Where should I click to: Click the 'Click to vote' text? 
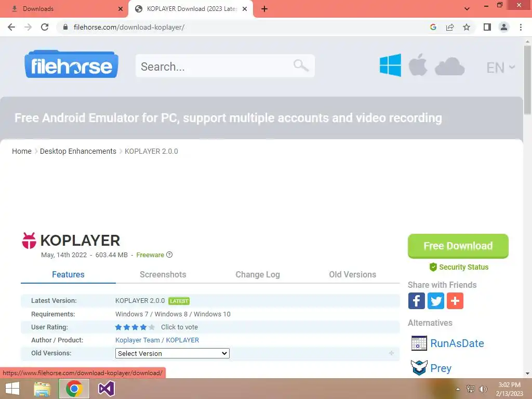(x=179, y=327)
